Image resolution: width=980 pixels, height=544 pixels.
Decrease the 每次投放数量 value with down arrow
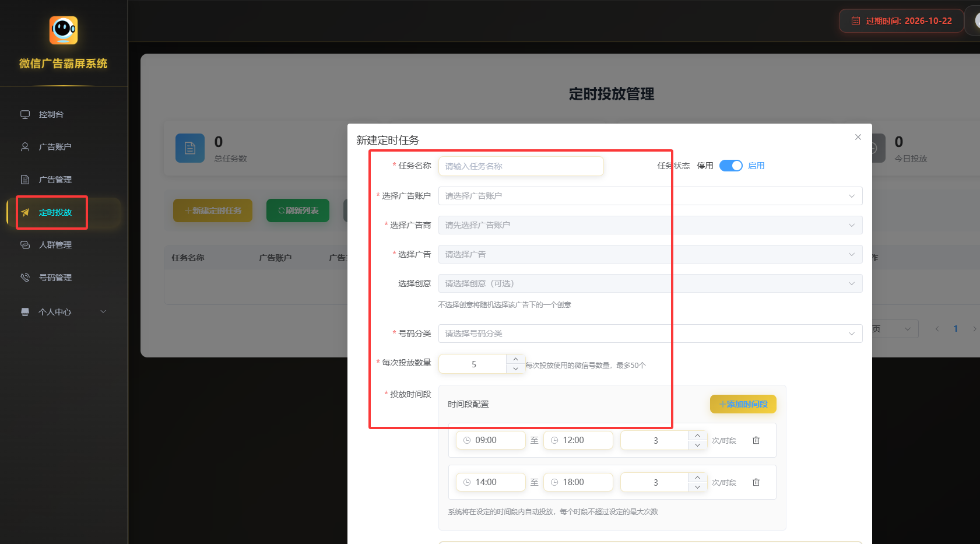tap(515, 368)
